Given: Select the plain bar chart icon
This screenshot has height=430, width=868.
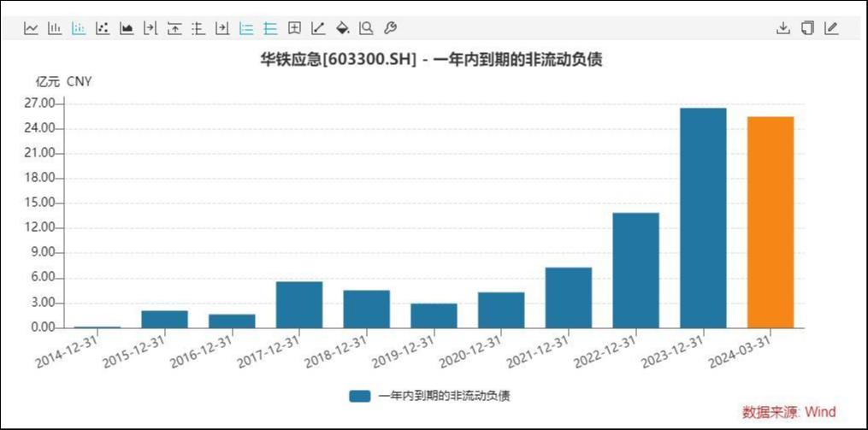Looking at the screenshot, I should [x=55, y=28].
